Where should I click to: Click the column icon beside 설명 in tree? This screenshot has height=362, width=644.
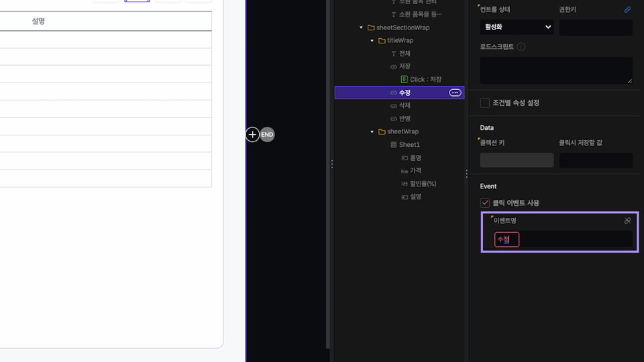coord(405,197)
